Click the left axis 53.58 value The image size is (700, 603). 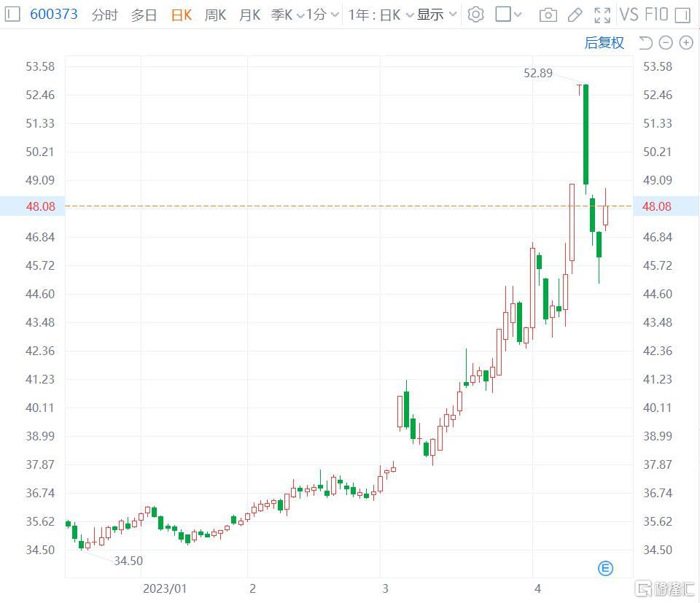[40, 66]
